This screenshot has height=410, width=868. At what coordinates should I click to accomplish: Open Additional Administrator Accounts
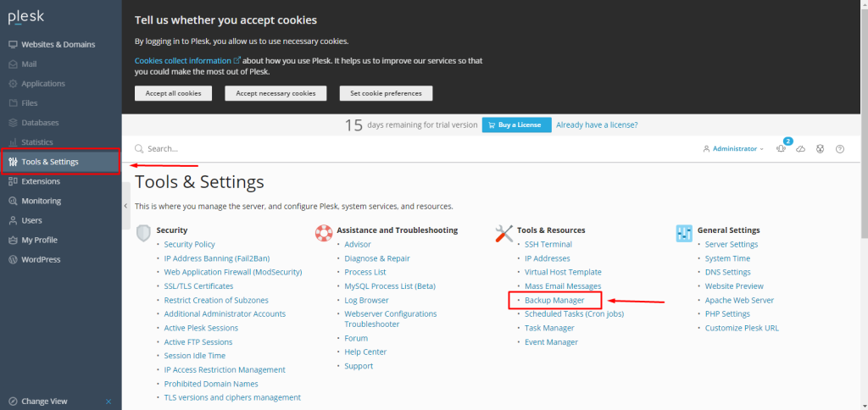tap(225, 313)
